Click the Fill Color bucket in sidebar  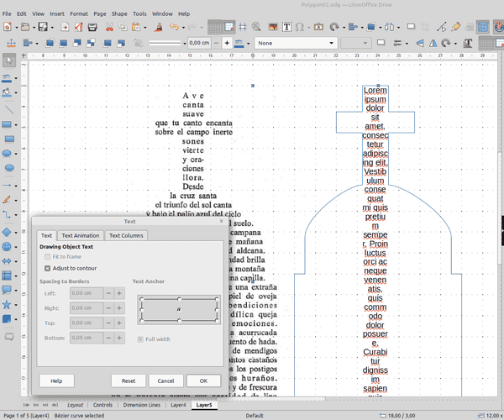pos(7,92)
